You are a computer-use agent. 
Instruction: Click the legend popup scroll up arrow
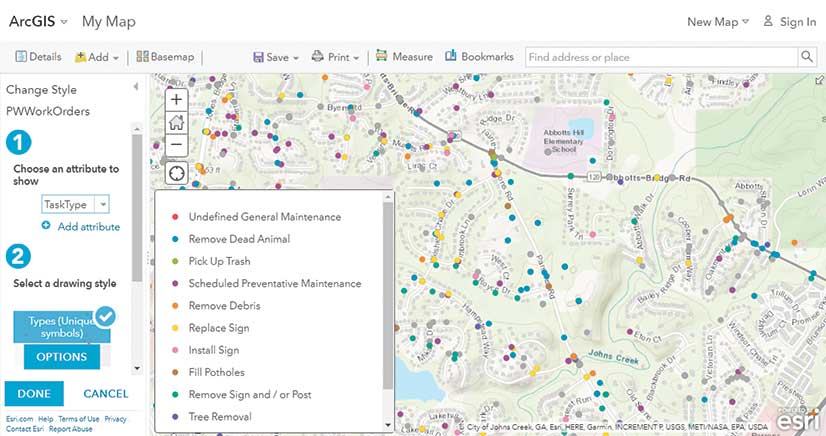[388, 196]
